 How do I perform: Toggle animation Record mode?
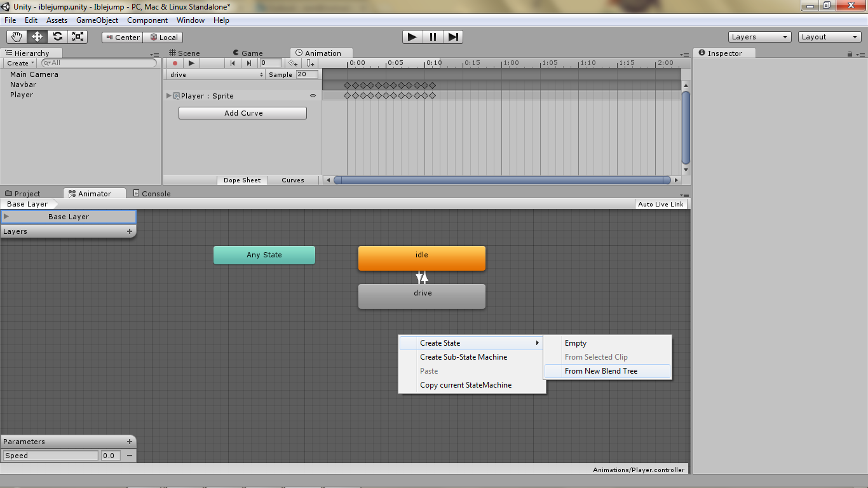coord(175,63)
